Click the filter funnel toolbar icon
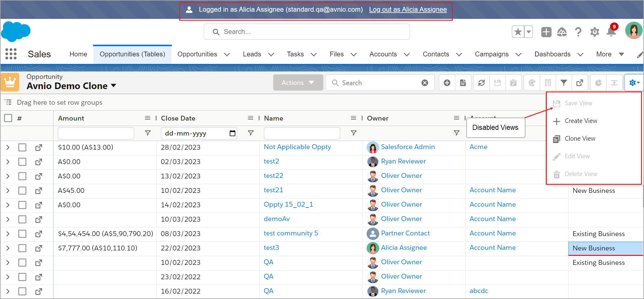 [564, 83]
